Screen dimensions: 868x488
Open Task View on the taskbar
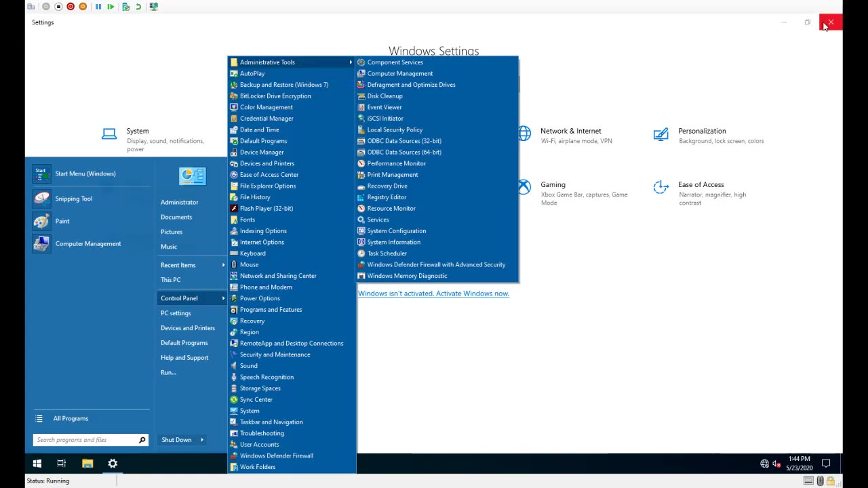pyautogui.click(x=62, y=464)
